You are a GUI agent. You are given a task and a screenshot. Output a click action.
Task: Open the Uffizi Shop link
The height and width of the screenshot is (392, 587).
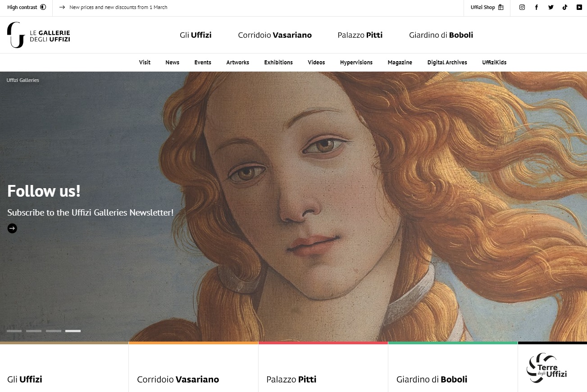[482, 7]
